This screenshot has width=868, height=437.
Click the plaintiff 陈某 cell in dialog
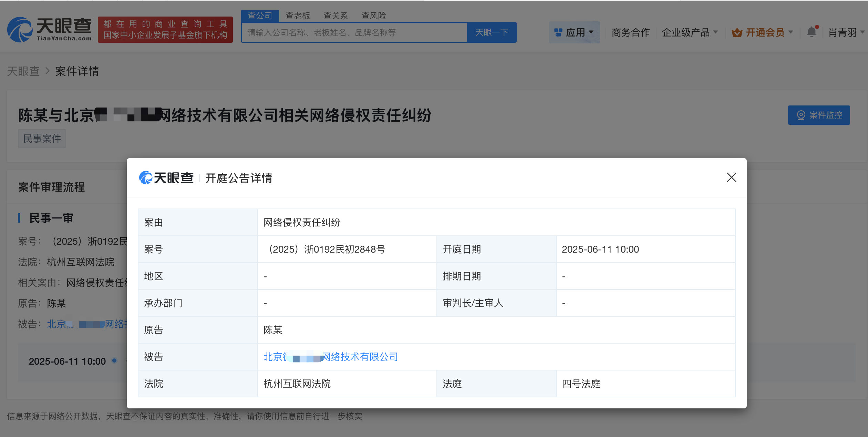[496, 330]
